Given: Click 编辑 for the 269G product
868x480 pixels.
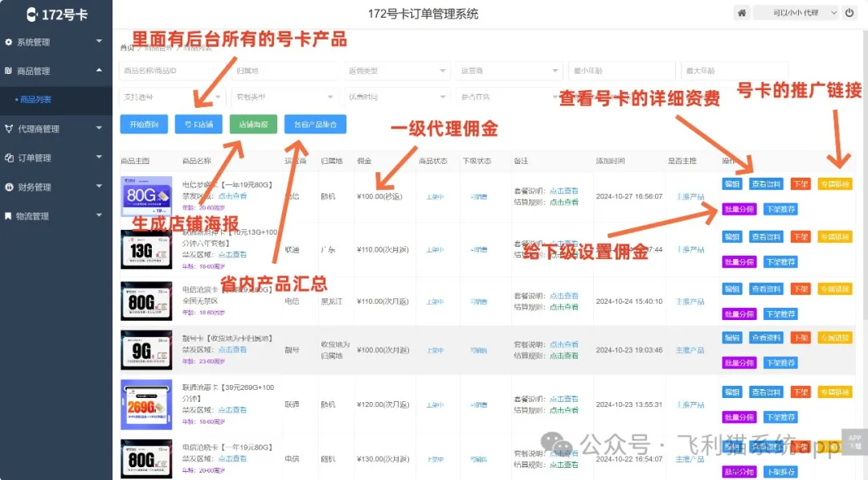Looking at the screenshot, I should coord(732,392).
